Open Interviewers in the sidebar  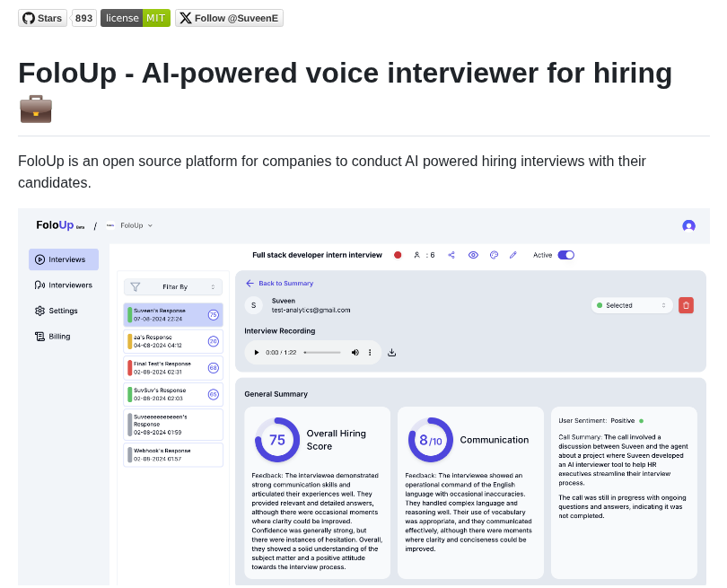click(64, 285)
